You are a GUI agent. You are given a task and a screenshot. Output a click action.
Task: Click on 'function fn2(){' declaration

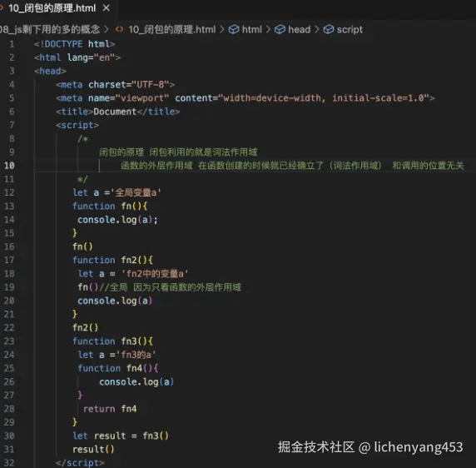tap(112, 260)
